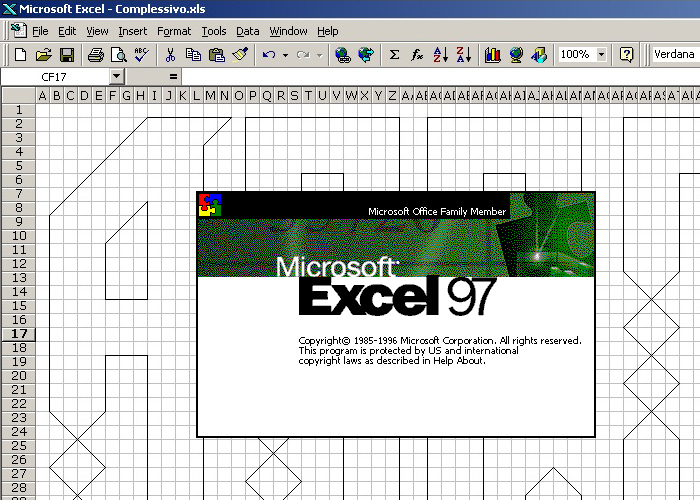Viewport: 700px width, 500px height.
Task: Click the Verdana font name box
Action: point(675,54)
